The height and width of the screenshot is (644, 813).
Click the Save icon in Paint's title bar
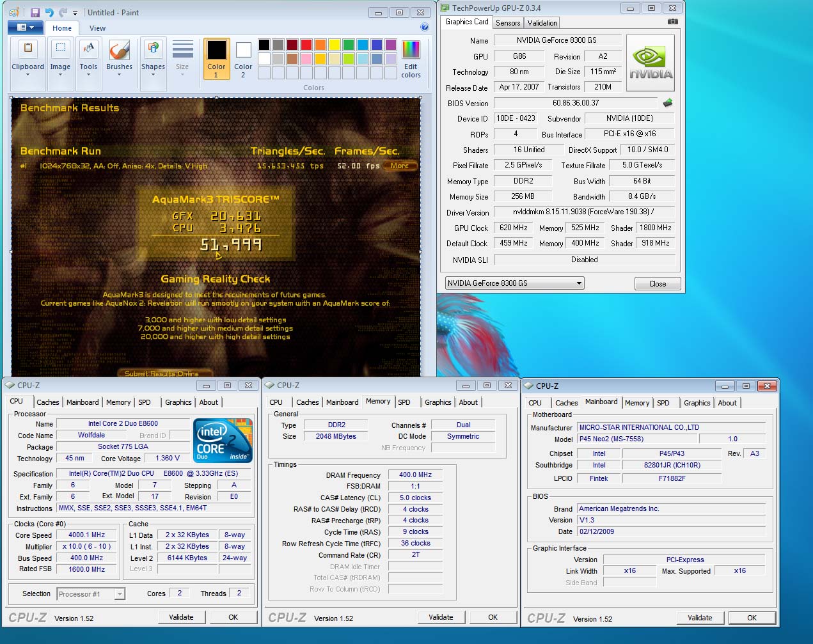click(35, 12)
